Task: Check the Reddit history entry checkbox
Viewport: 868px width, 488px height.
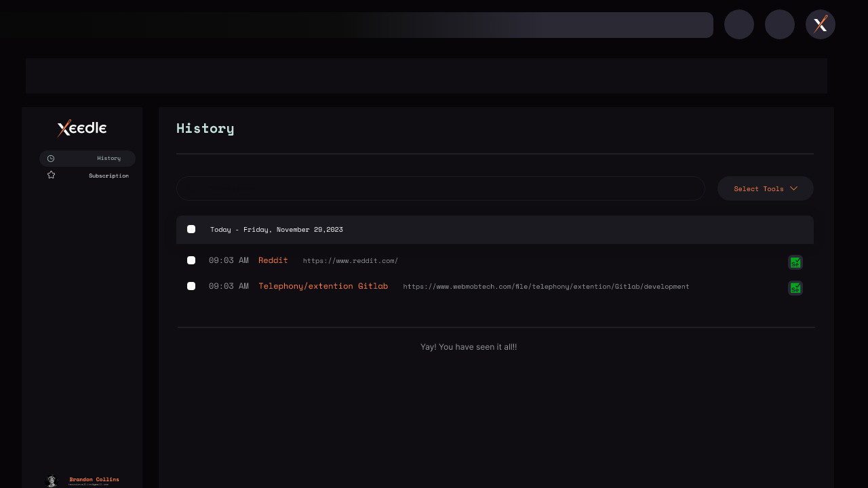Action: (191, 260)
